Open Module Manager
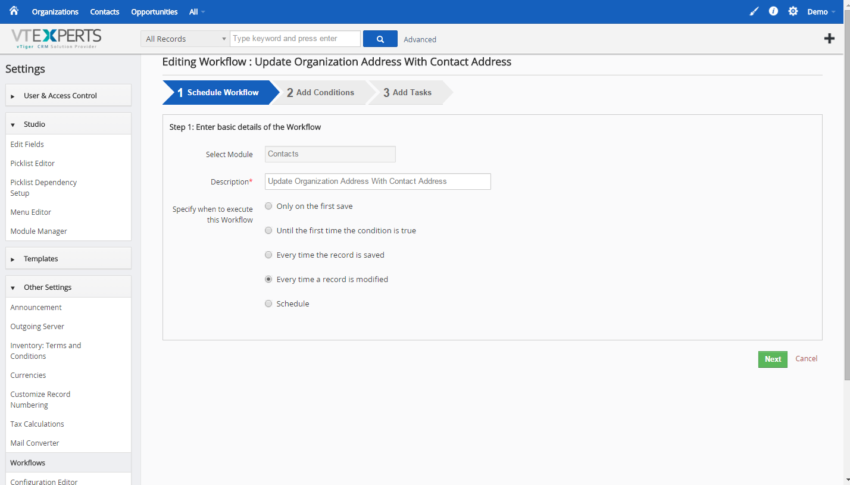The image size is (850, 485). tap(38, 231)
